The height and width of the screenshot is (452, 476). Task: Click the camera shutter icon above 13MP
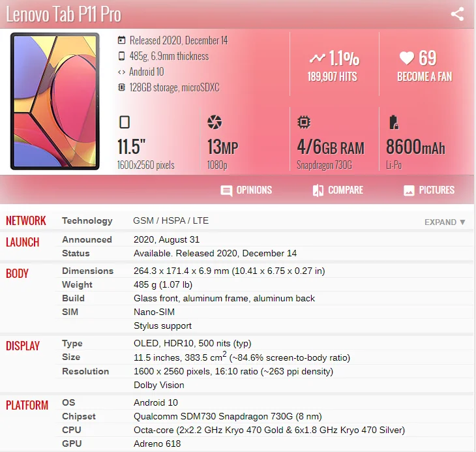215,122
